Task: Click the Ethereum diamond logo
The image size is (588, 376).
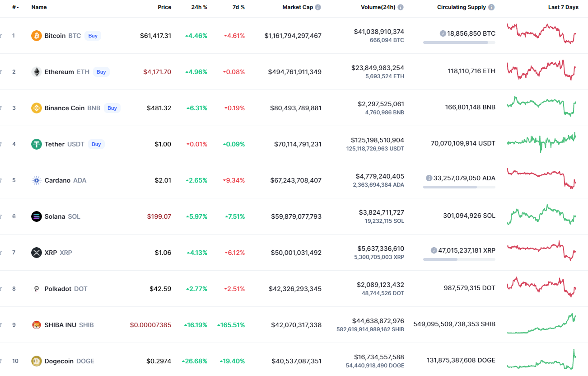Action: pyautogui.click(x=37, y=72)
